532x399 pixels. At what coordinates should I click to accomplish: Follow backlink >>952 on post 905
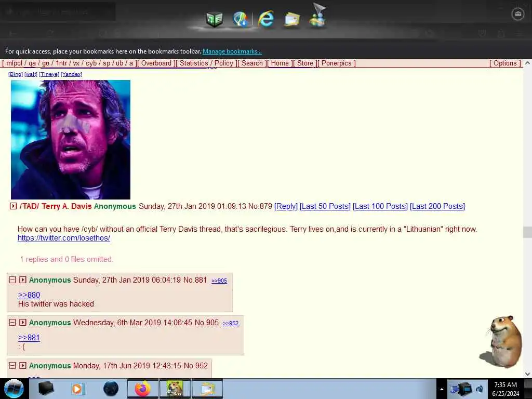[231, 323]
